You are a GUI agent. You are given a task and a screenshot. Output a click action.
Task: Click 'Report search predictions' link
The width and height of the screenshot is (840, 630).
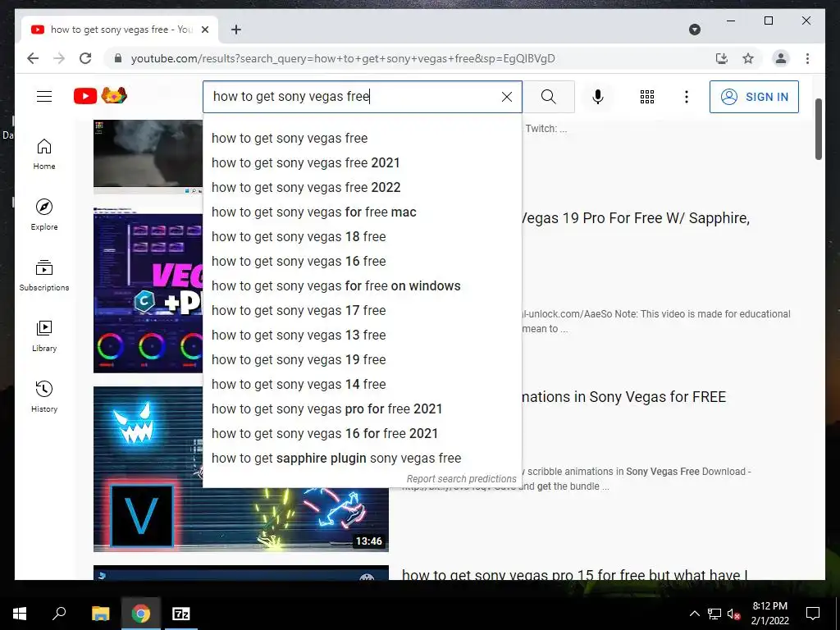click(461, 479)
